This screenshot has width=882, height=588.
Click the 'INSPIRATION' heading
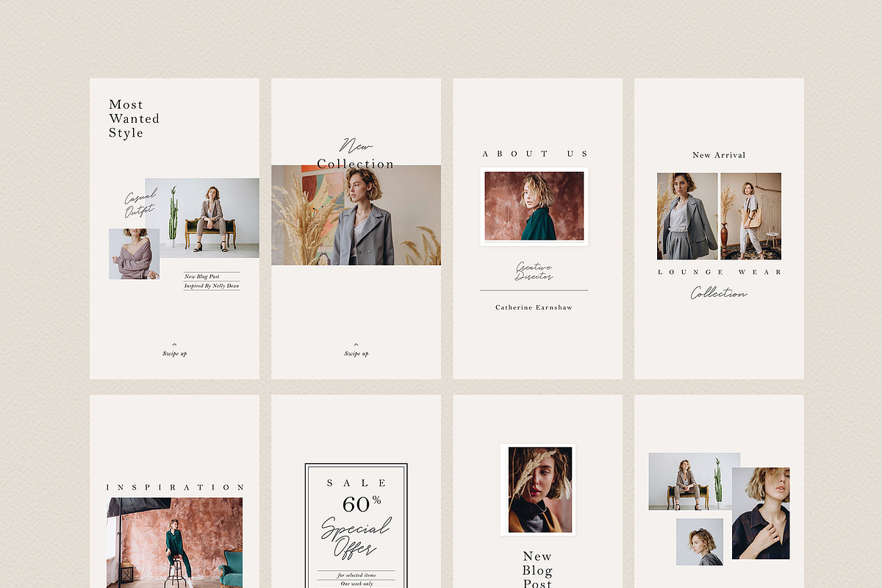pyautogui.click(x=176, y=487)
